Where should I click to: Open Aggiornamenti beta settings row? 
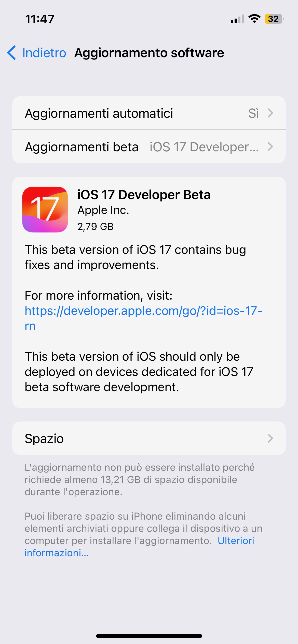tap(149, 147)
